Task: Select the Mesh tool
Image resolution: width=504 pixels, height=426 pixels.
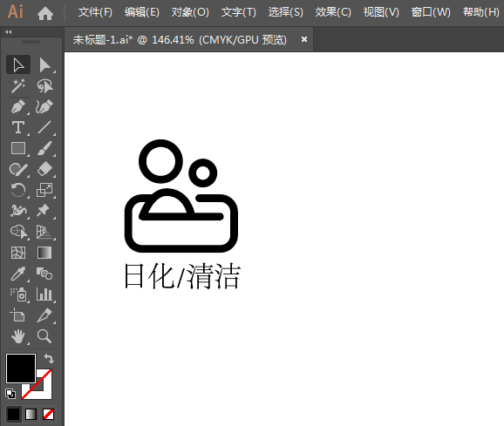Action: click(18, 253)
